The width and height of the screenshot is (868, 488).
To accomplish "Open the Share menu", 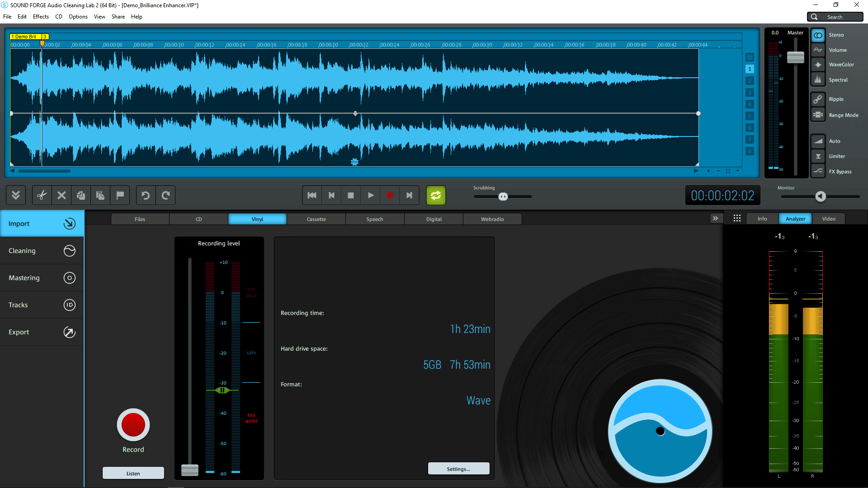I will pyautogui.click(x=118, y=17).
